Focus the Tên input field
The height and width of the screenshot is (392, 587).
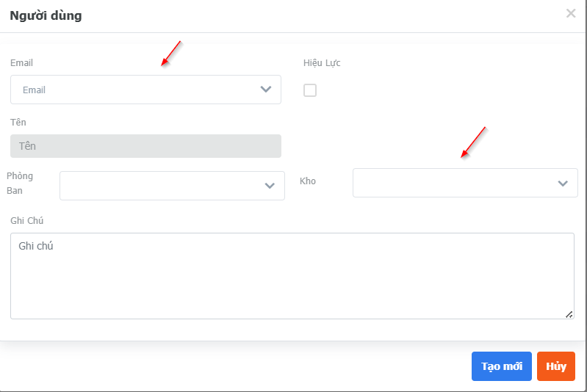145,146
